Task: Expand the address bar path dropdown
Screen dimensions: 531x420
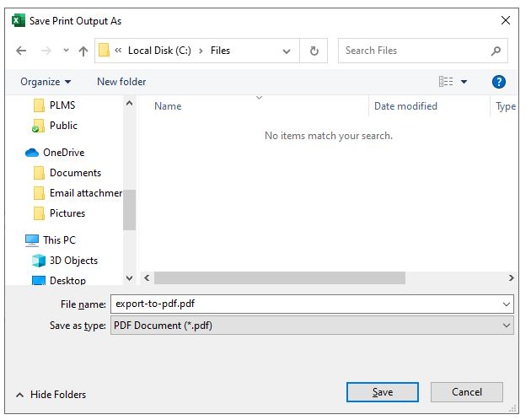Action: tap(288, 51)
